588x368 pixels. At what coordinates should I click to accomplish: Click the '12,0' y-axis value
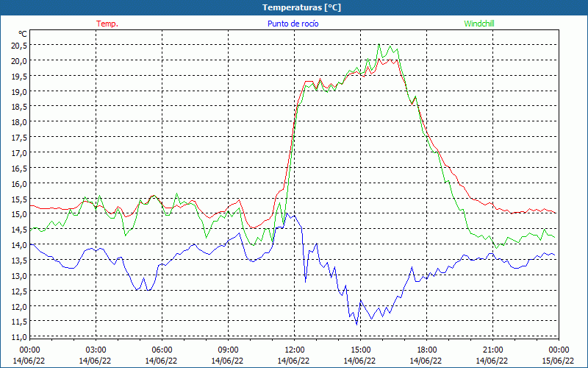(x=20, y=306)
